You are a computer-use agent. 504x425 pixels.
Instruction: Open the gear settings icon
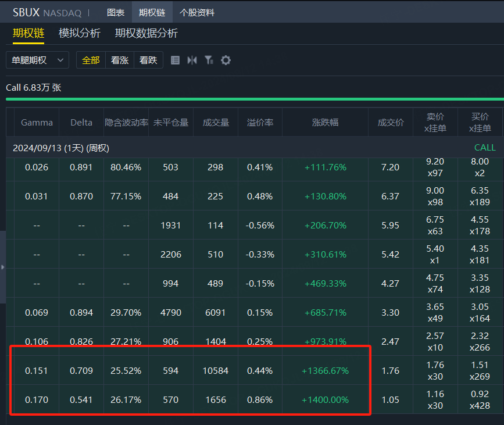(x=226, y=60)
